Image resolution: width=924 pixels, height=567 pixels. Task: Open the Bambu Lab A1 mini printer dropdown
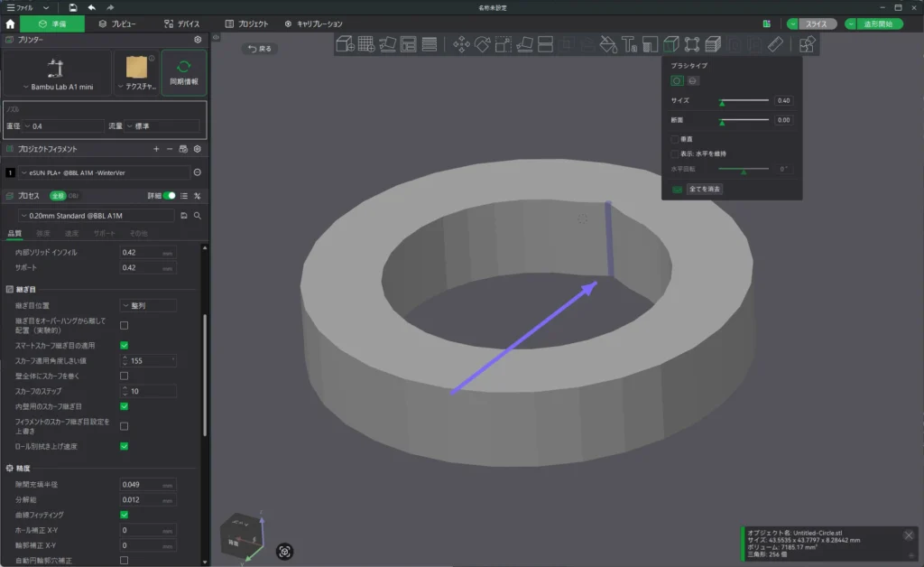point(56,87)
